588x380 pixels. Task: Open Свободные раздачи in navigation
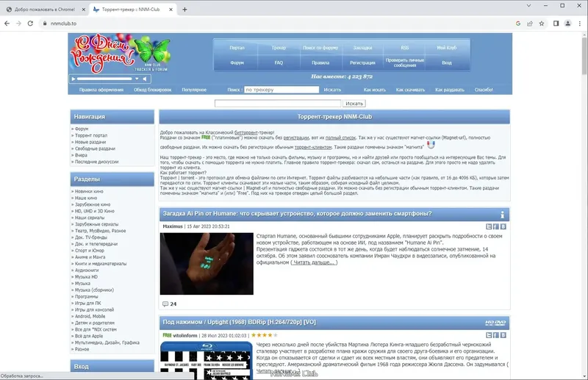tap(96, 148)
